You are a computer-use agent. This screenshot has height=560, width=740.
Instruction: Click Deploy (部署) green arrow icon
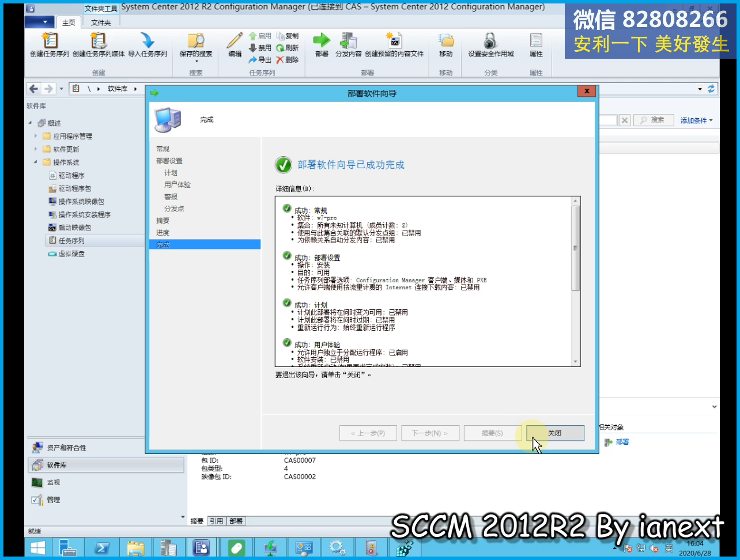click(x=322, y=44)
